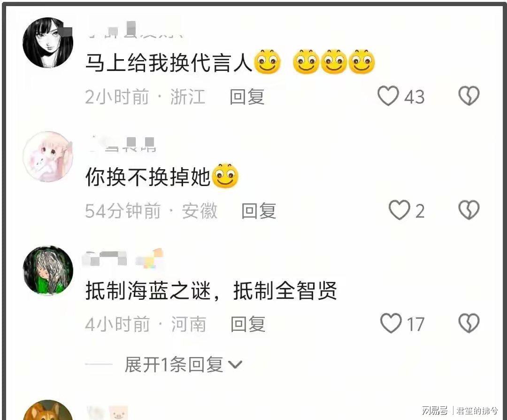Open the black-and-white girl avatar profile

[48, 43]
